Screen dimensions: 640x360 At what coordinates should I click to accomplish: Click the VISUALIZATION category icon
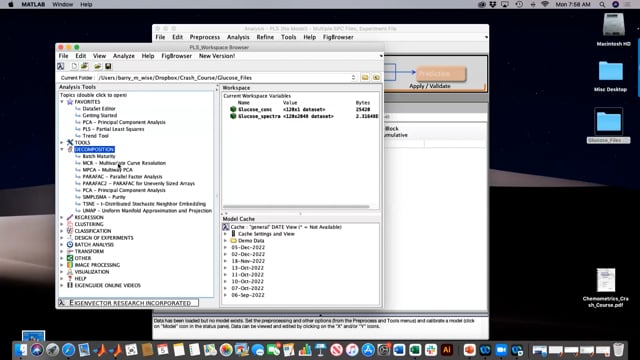(70, 272)
